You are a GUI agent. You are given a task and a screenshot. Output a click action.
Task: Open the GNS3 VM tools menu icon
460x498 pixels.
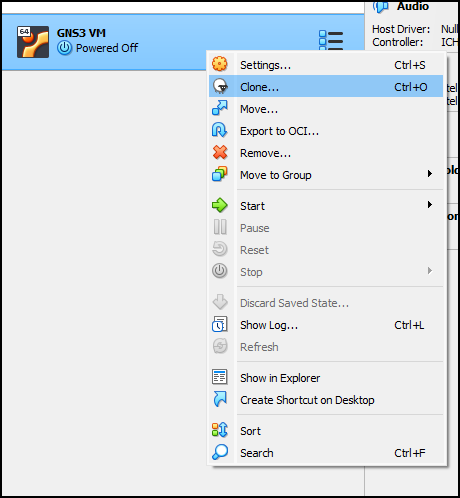(x=331, y=41)
